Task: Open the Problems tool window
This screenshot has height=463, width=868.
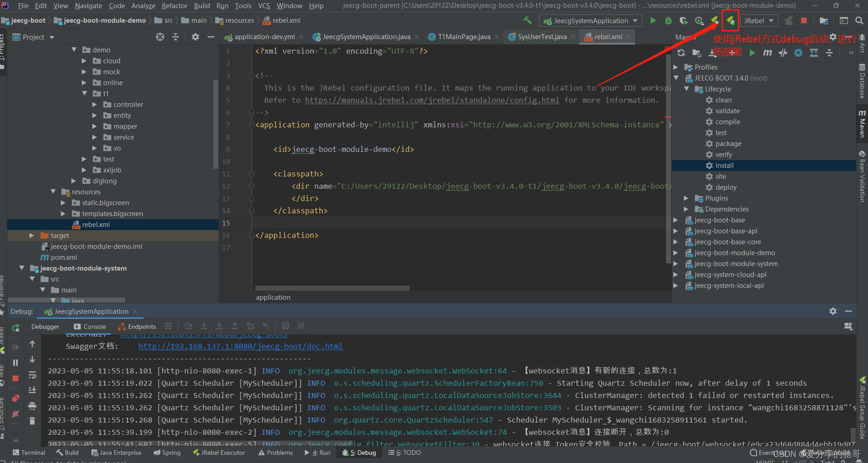Action: (x=275, y=453)
